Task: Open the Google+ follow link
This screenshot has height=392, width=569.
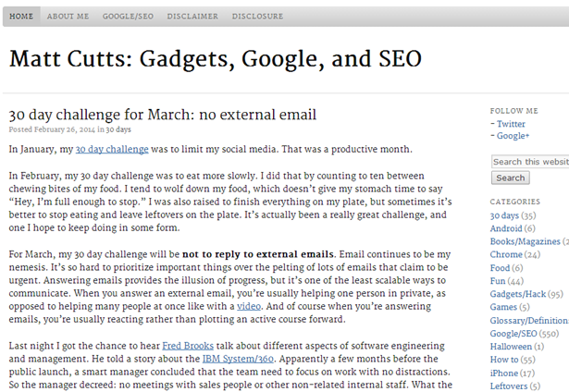Action: click(513, 136)
